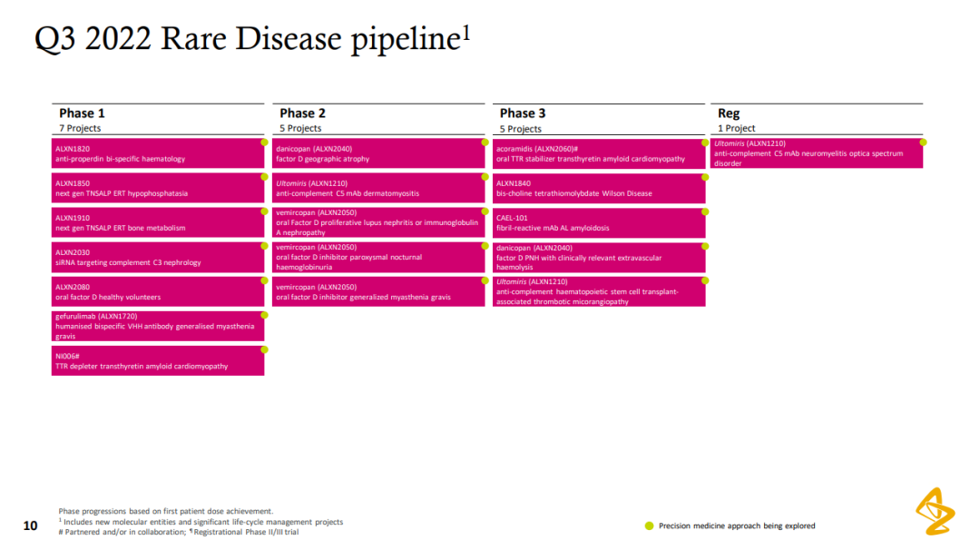
Task: Click the green dot on the NI006 box
Action: 264,349
